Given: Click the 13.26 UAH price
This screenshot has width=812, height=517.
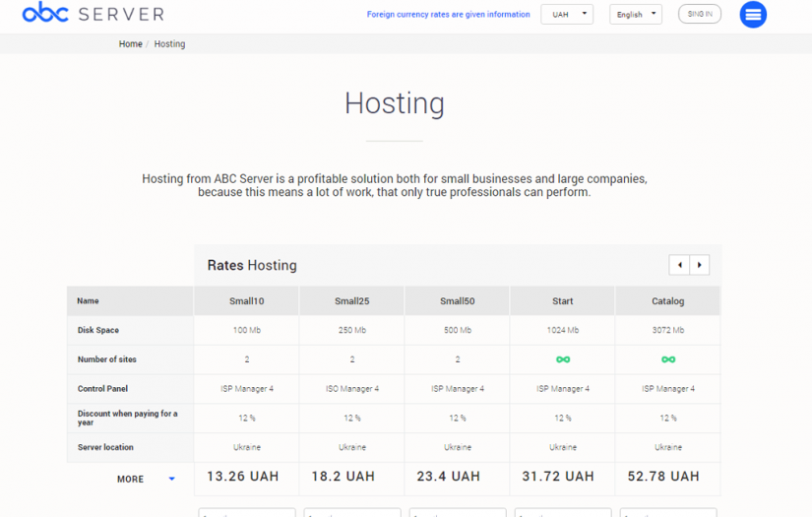Looking at the screenshot, I should 243,477.
